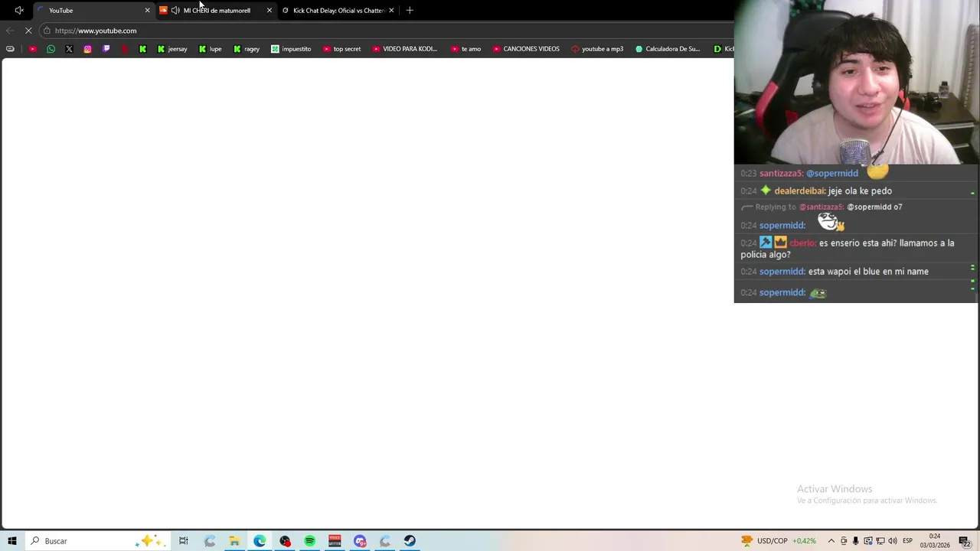980x551 pixels.
Task: Open the VIDEO PARA KODI bookmark
Action: pyautogui.click(x=405, y=49)
